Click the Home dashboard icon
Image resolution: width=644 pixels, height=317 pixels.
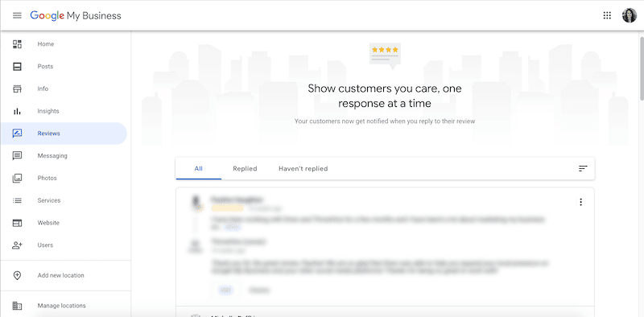coord(17,44)
